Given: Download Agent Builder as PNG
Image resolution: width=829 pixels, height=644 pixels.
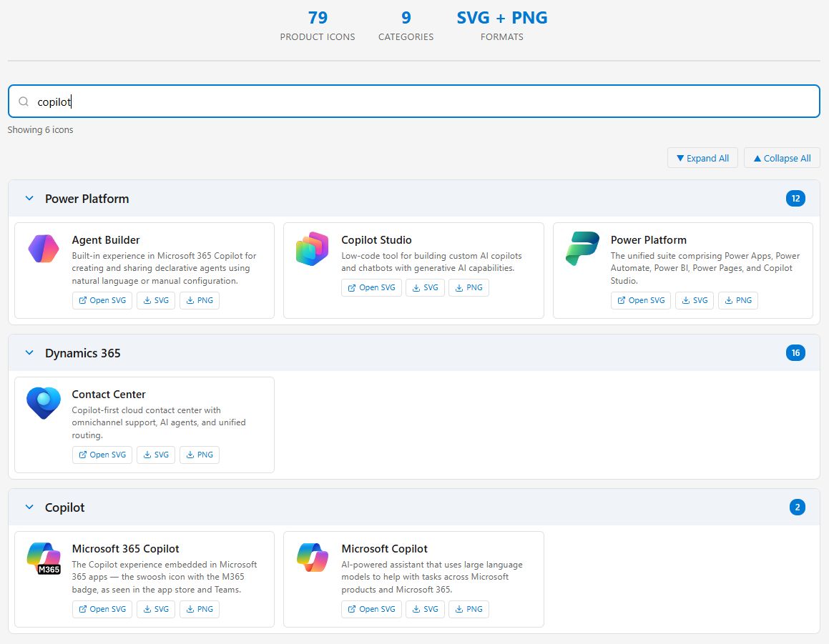Looking at the screenshot, I should (200, 301).
